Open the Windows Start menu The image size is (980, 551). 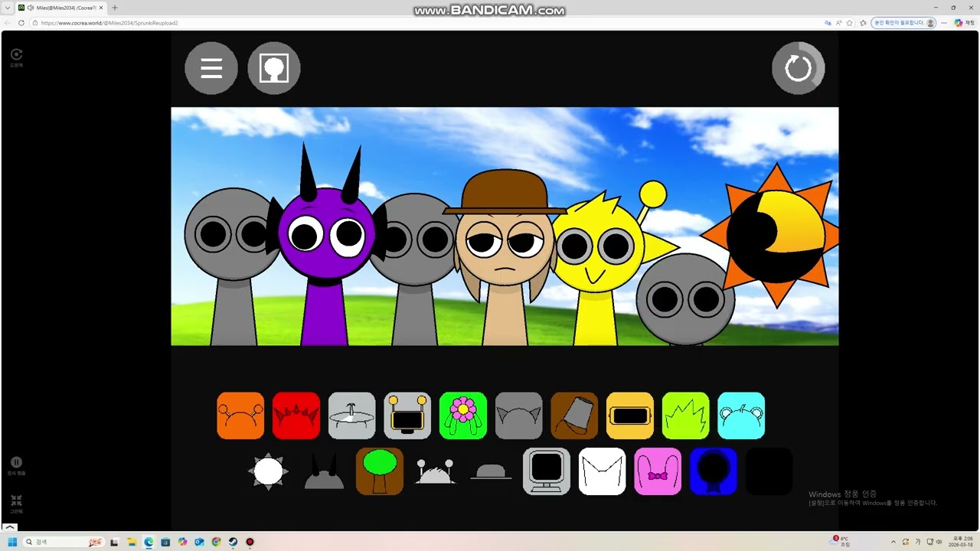click(12, 542)
